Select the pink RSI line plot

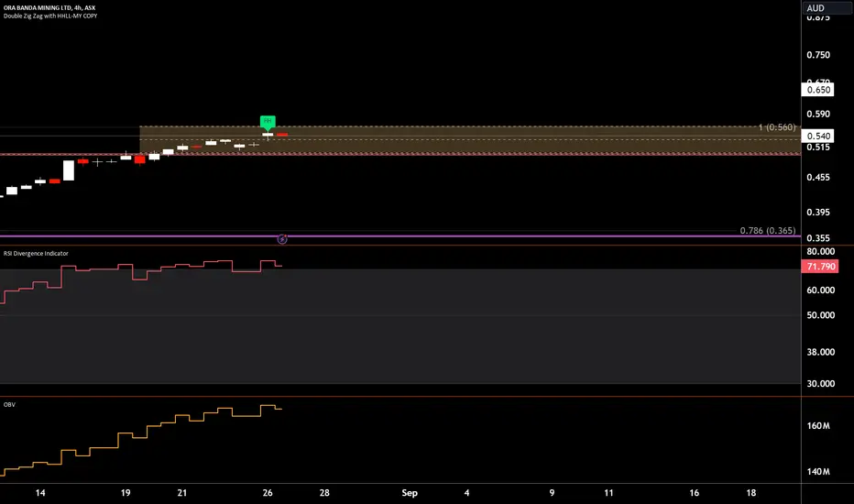coord(140,281)
